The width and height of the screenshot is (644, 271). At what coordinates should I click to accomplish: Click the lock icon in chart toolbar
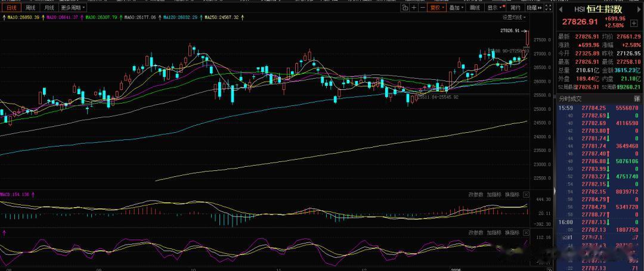pyautogui.click(x=405, y=7)
